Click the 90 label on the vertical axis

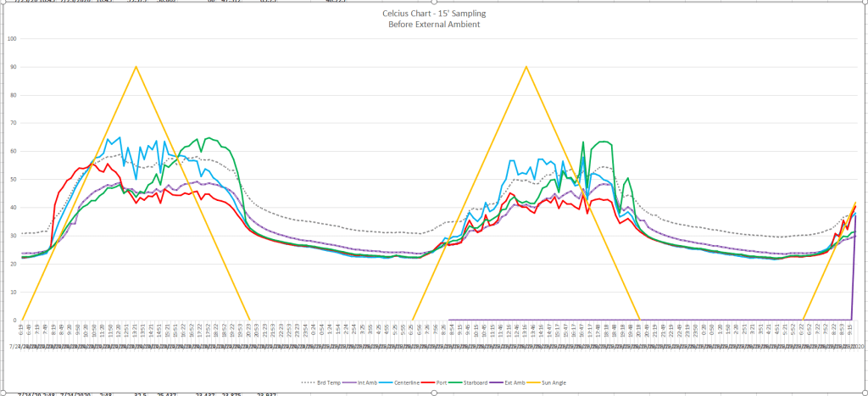point(12,67)
